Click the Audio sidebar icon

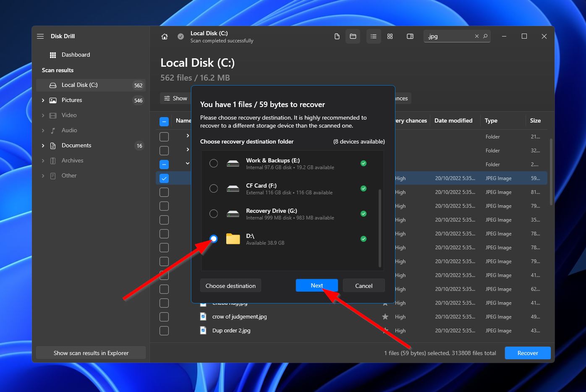[x=52, y=130]
